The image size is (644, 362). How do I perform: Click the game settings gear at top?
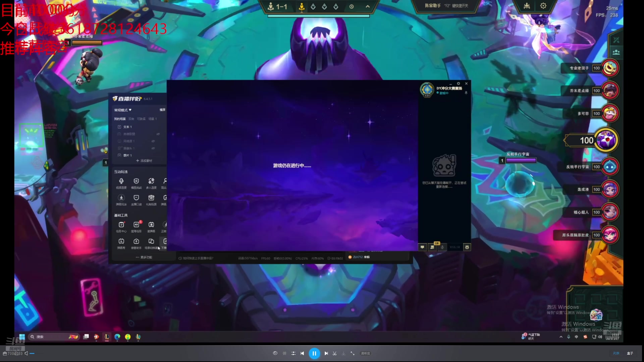pyautogui.click(x=543, y=6)
